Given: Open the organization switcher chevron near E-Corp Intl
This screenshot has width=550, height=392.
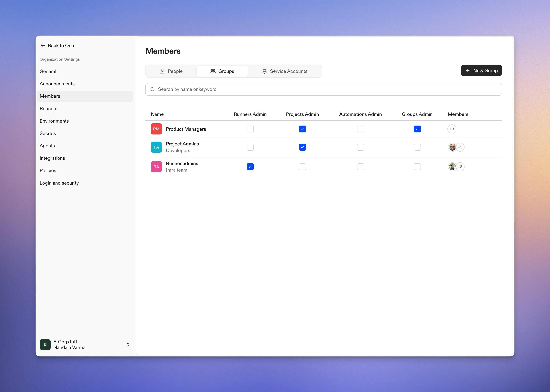Looking at the screenshot, I should tap(128, 344).
